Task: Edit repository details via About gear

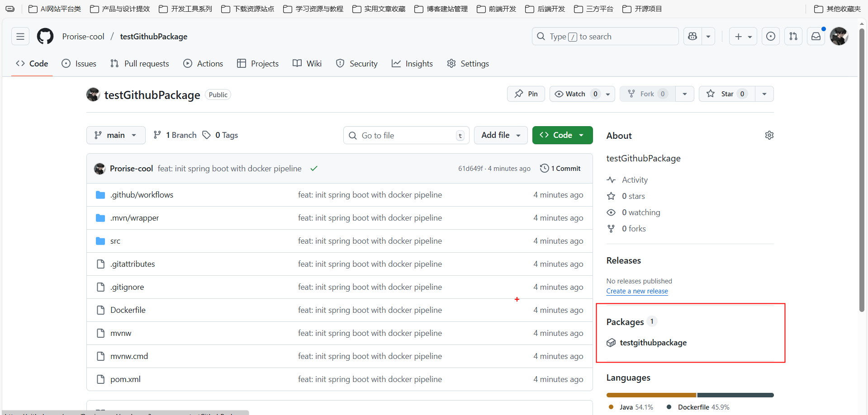Action: click(769, 135)
